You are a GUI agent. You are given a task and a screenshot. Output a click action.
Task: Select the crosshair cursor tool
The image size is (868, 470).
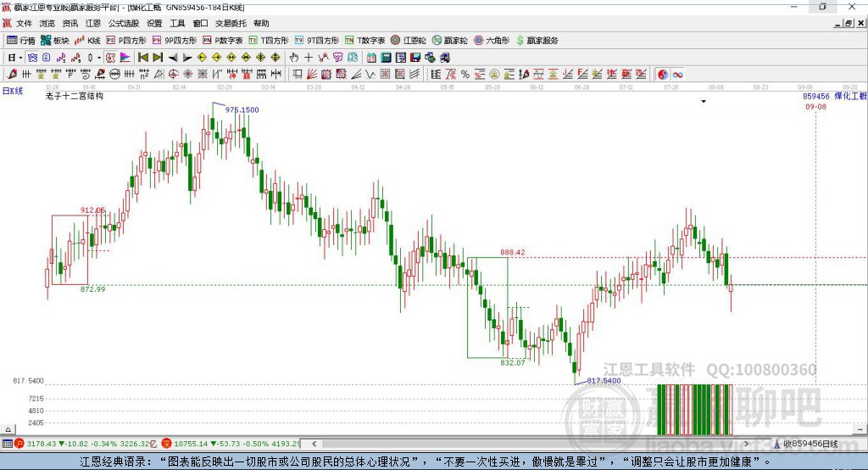tap(309, 57)
